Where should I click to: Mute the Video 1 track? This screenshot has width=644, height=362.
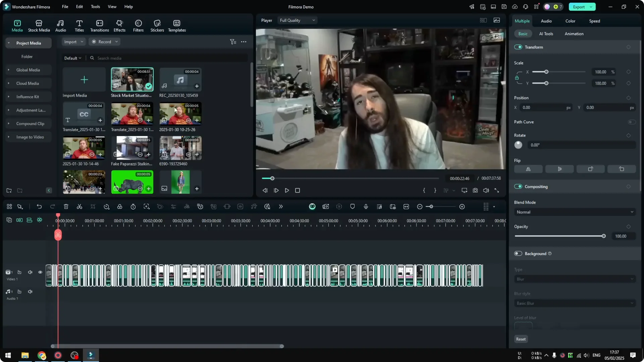click(30, 273)
